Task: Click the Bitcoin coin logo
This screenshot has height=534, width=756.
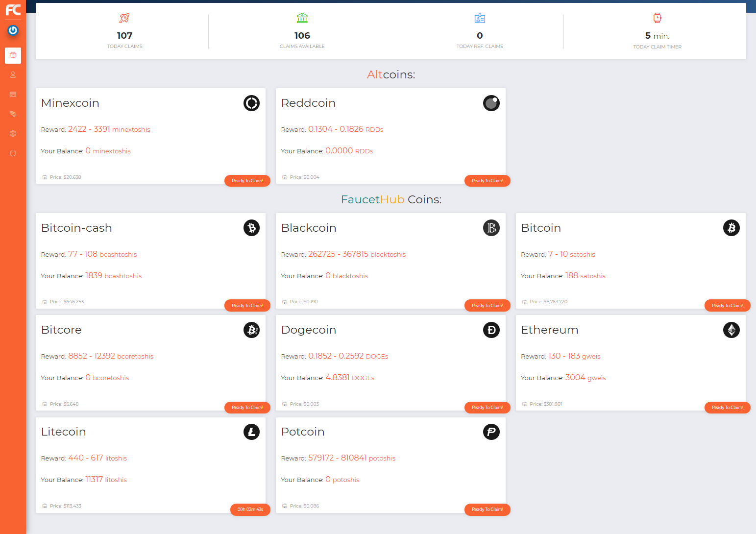Action: coord(732,228)
